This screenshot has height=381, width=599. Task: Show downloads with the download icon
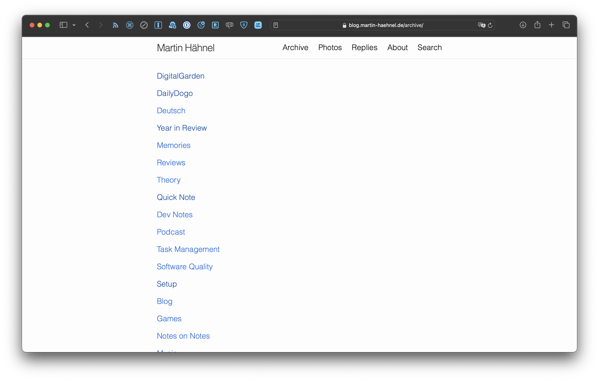coord(523,25)
